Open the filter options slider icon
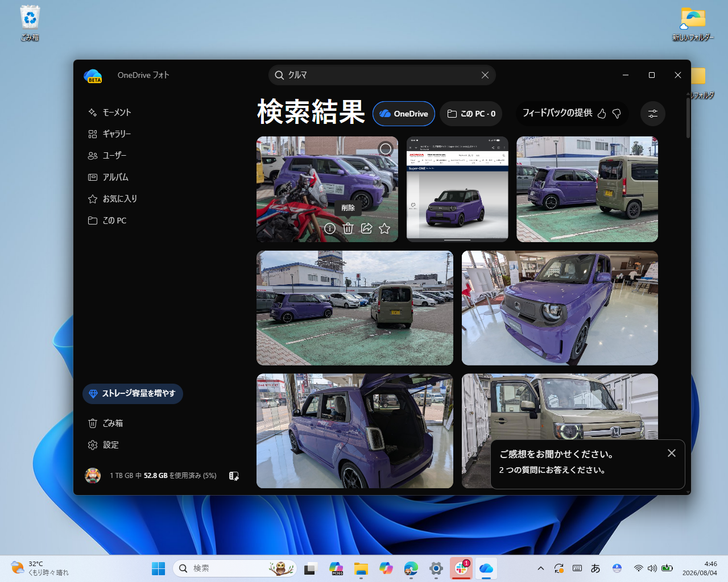The image size is (728, 582). click(653, 114)
